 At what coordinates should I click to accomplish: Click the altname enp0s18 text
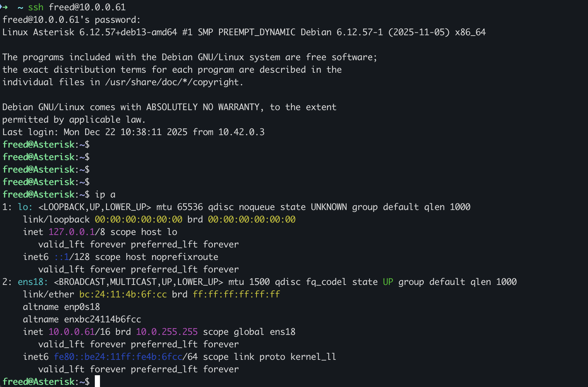click(82, 307)
